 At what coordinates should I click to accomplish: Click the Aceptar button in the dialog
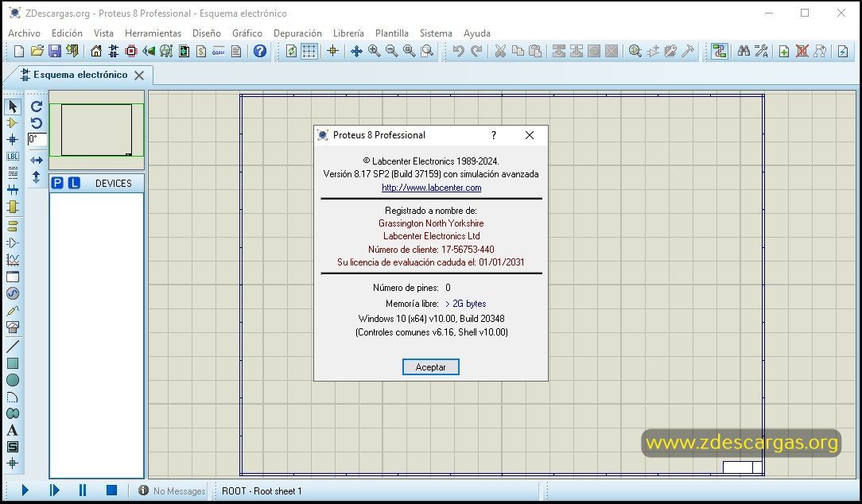coord(430,367)
